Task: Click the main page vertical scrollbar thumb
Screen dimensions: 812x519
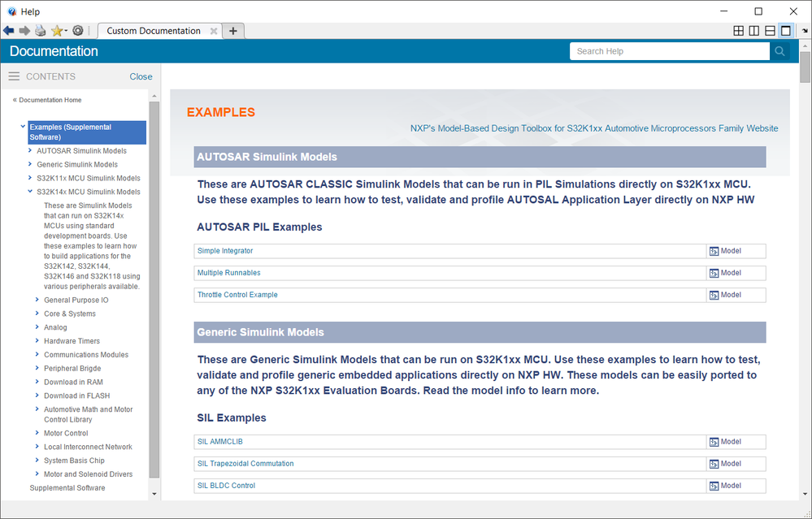Action: (805, 67)
